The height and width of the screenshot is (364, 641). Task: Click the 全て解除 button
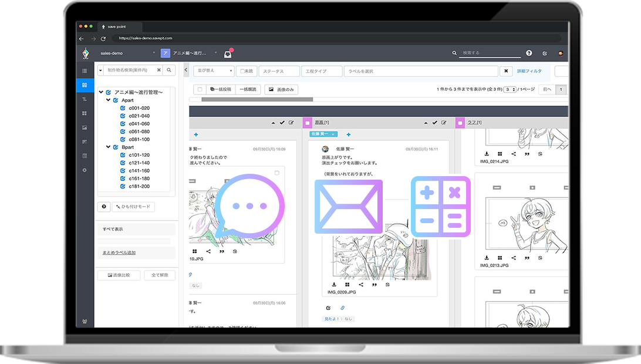(160, 275)
